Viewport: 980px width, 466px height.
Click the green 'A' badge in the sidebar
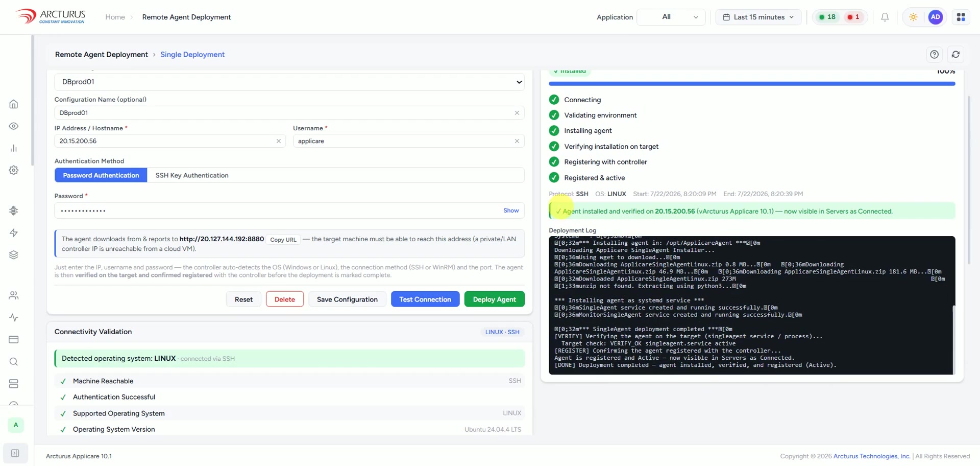click(x=16, y=425)
